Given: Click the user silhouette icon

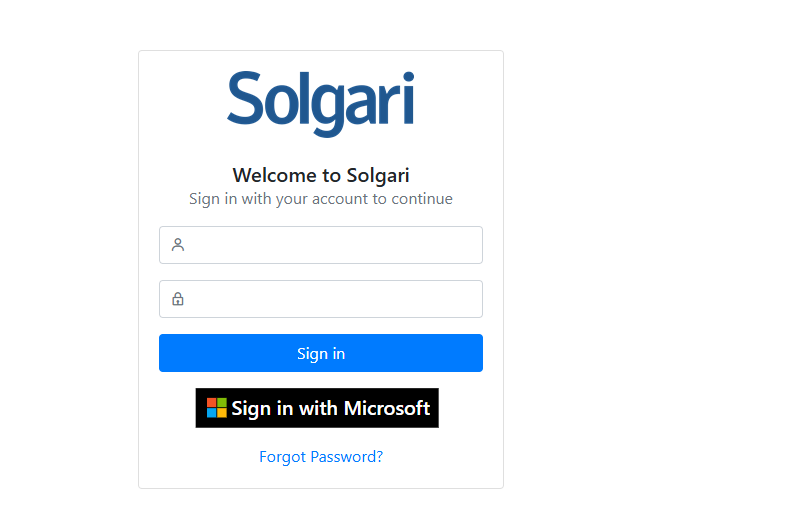Looking at the screenshot, I should pos(178,245).
